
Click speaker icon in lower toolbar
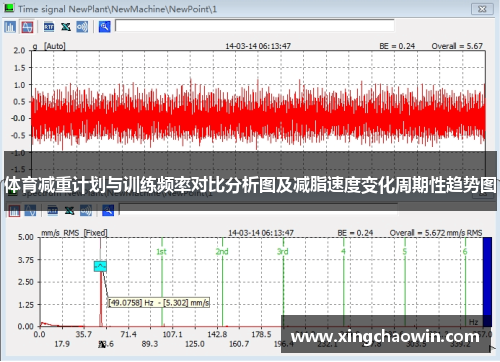(x=86, y=211)
